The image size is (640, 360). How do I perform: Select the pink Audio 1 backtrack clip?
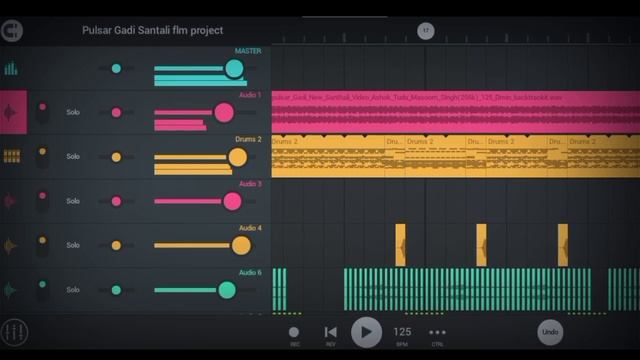[x=456, y=112]
